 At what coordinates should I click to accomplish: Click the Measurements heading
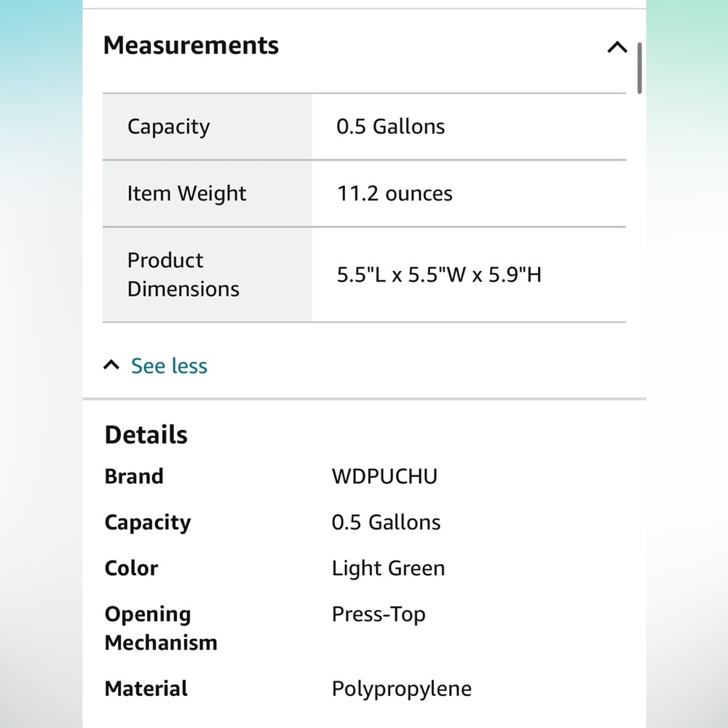pos(191,45)
